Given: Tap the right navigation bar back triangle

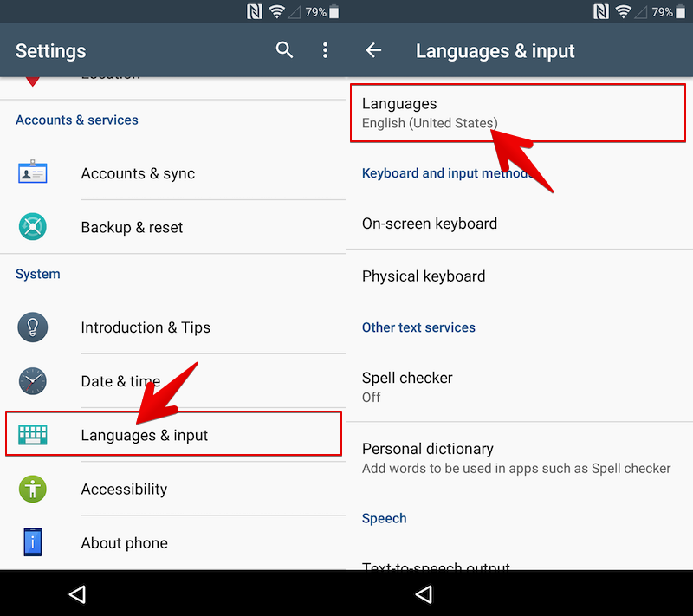Looking at the screenshot, I should (424, 594).
